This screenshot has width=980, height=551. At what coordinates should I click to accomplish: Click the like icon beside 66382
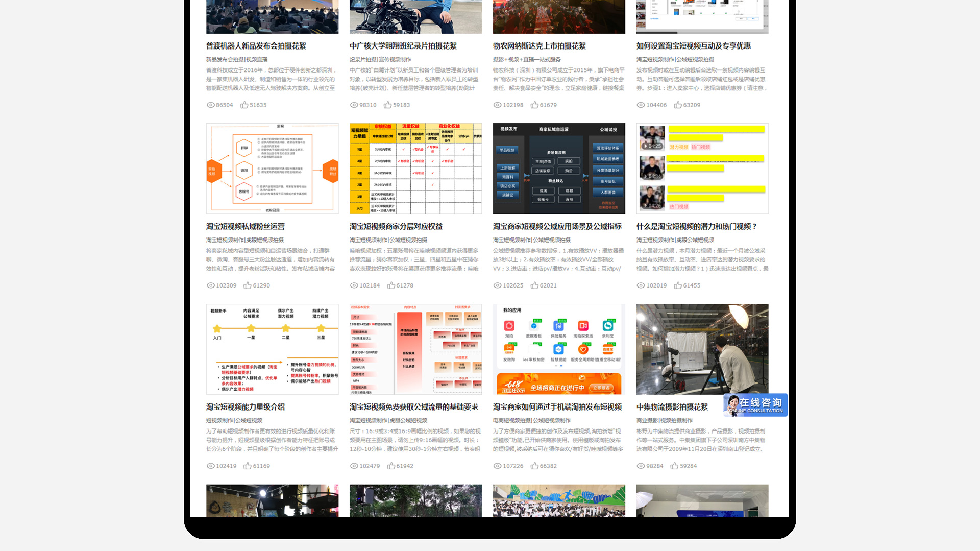click(534, 466)
